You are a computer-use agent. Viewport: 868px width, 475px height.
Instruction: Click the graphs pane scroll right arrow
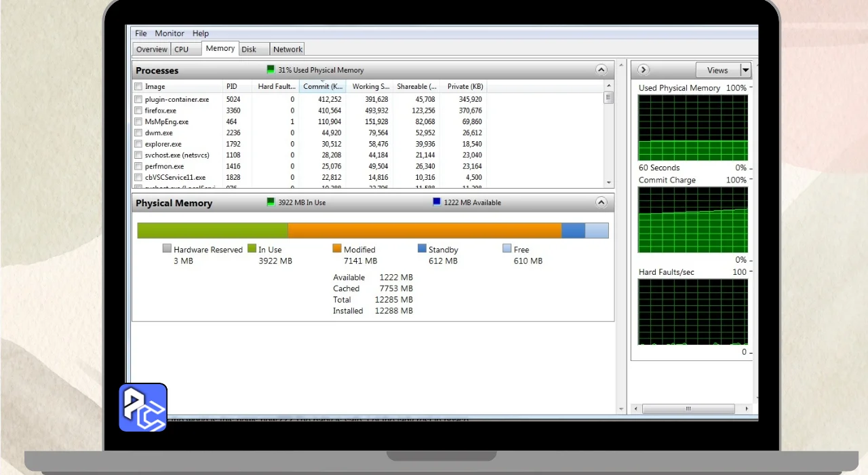click(x=747, y=409)
